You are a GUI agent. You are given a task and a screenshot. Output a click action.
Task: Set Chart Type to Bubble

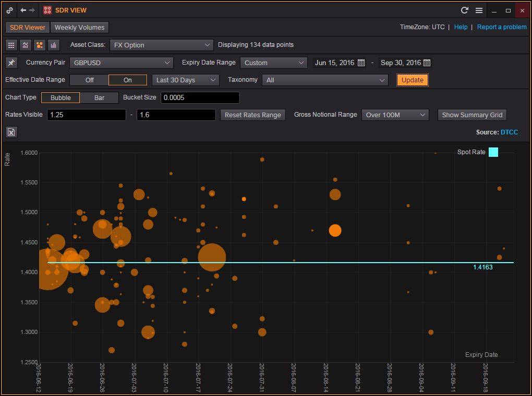(x=61, y=98)
